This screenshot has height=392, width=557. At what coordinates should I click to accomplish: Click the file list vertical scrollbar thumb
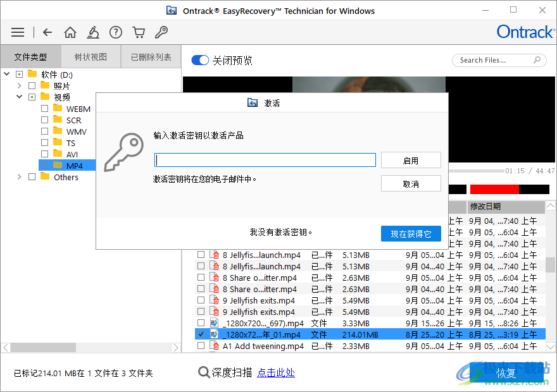pos(550,265)
